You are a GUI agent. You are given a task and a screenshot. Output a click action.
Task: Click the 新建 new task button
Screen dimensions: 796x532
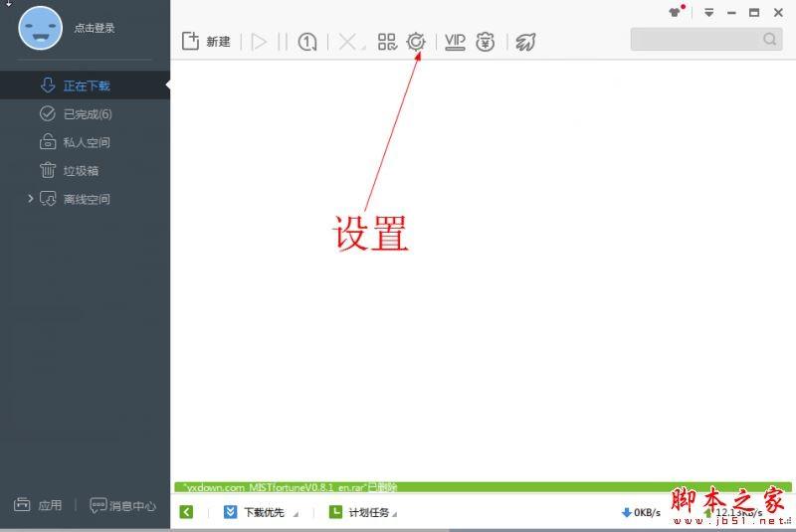point(206,41)
